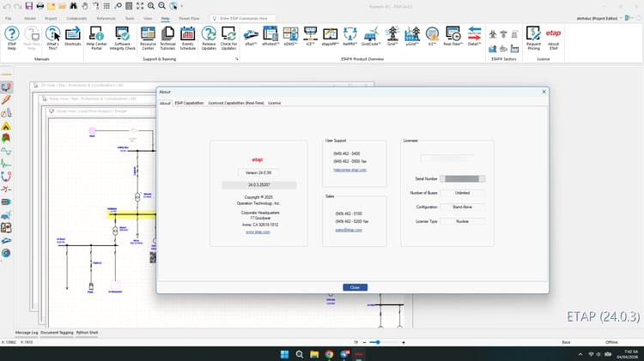Image resolution: width=644 pixels, height=361 pixels.
Task: Open the Real-Time product overview
Action: pos(453,36)
